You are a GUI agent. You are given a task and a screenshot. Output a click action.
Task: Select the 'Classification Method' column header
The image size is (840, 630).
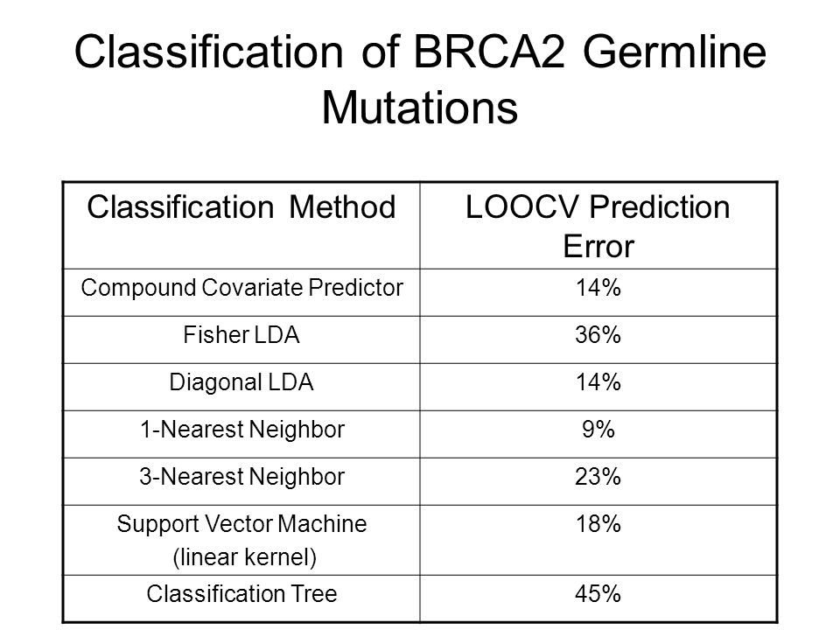point(241,207)
